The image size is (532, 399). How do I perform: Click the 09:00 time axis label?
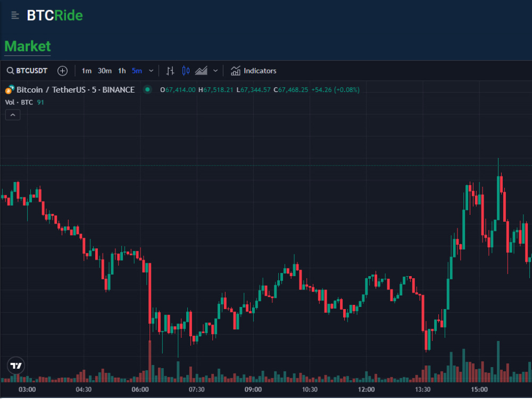tap(253, 389)
